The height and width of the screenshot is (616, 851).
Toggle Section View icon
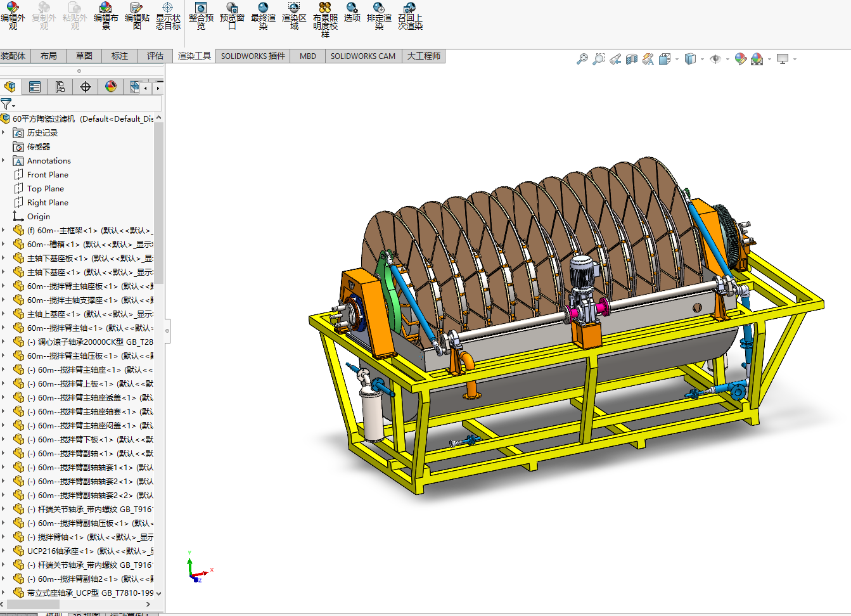pyautogui.click(x=632, y=59)
